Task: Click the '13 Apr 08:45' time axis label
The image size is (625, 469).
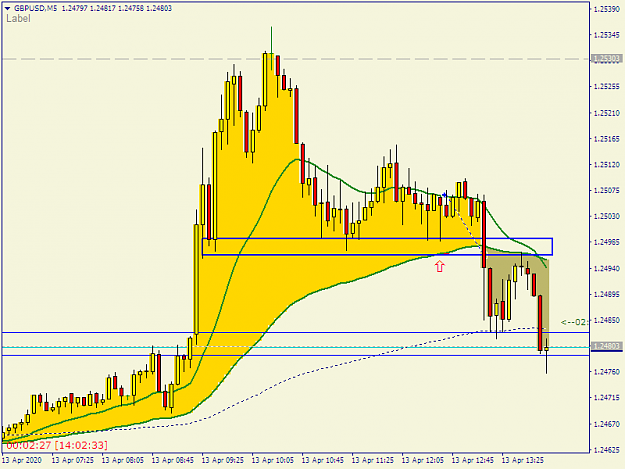Action: [173, 460]
